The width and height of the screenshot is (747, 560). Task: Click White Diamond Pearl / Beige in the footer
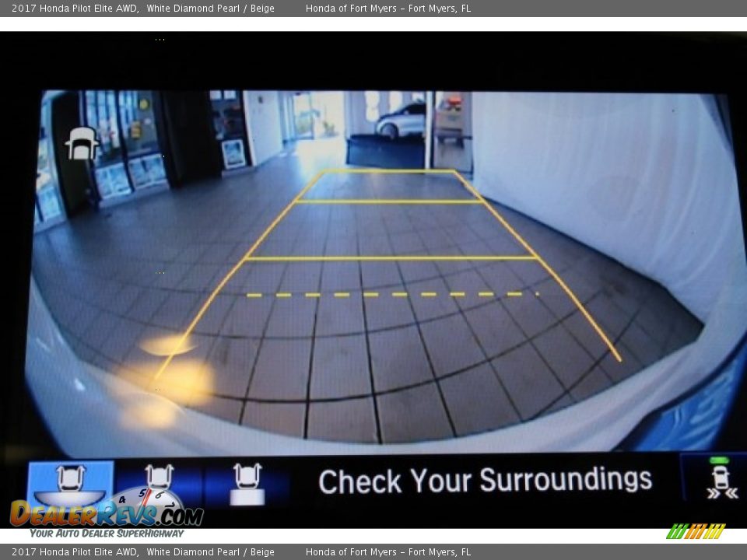(210, 552)
